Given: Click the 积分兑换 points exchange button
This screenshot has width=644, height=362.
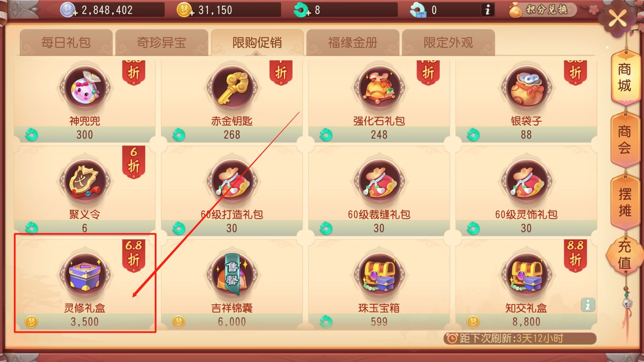Looking at the screenshot, I should (542, 10).
